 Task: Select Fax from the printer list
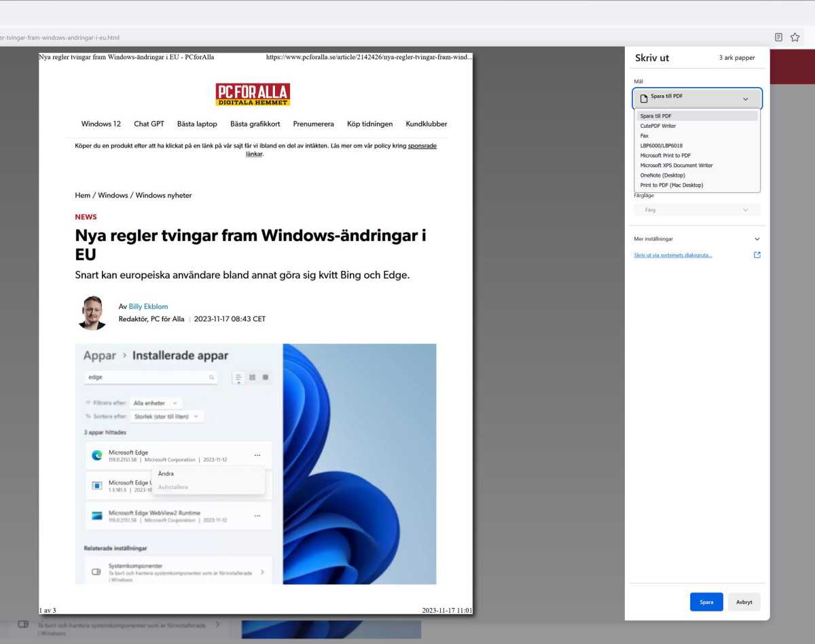[697, 136]
